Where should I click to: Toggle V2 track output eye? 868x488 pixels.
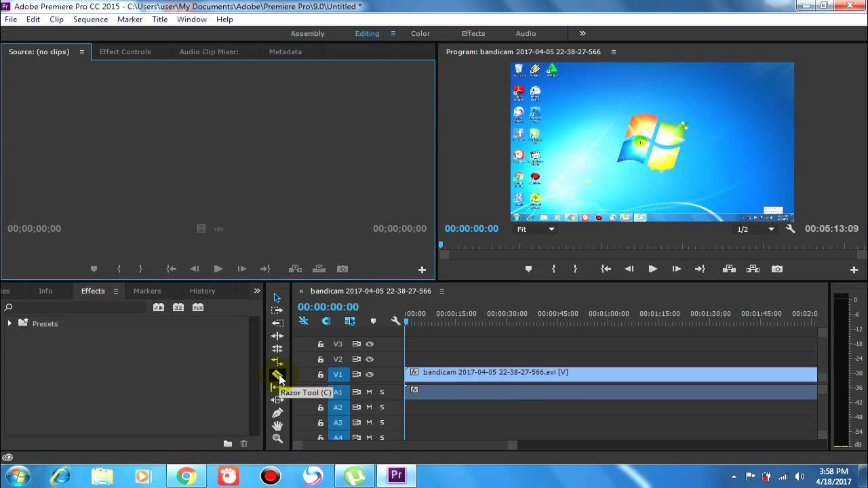click(370, 359)
